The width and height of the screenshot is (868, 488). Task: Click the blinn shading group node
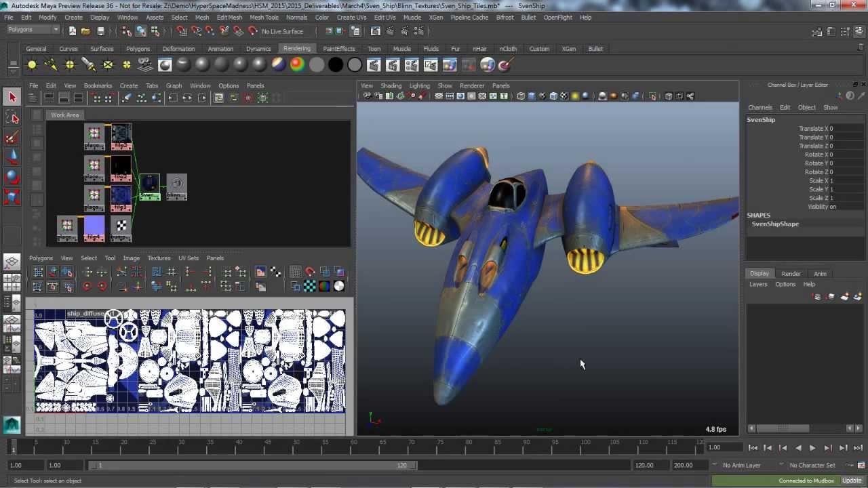pos(176,187)
